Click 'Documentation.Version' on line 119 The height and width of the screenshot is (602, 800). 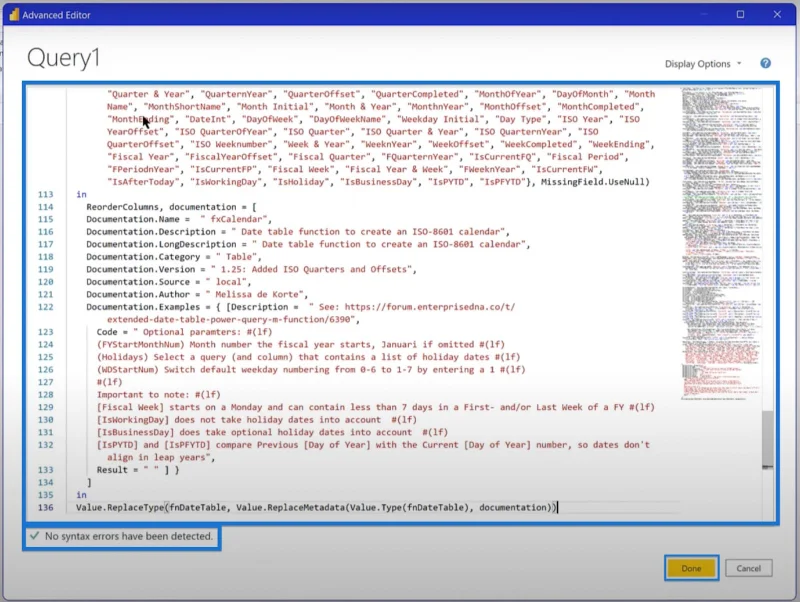click(140, 269)
